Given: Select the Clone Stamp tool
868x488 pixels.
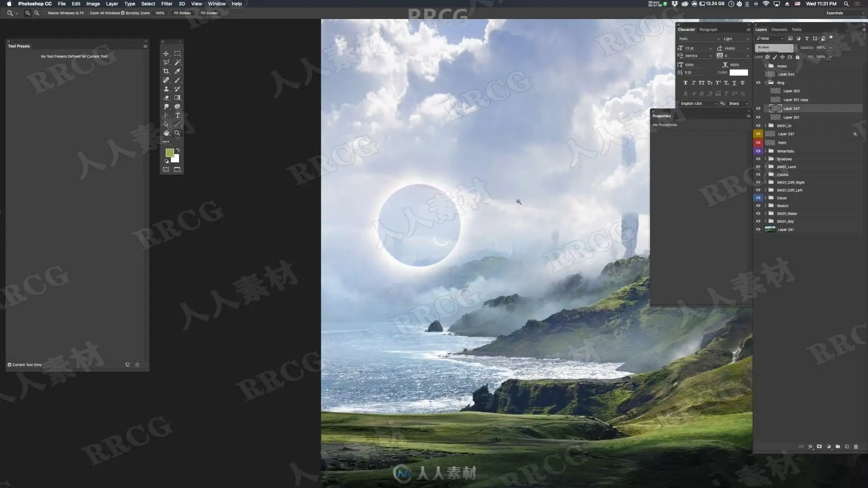Looking at the screenshot, I should [166, 89].
